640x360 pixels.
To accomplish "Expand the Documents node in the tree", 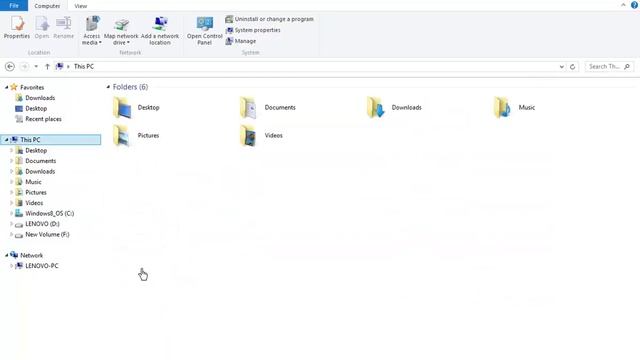I will pyautogui.click(x=11, y=161).
